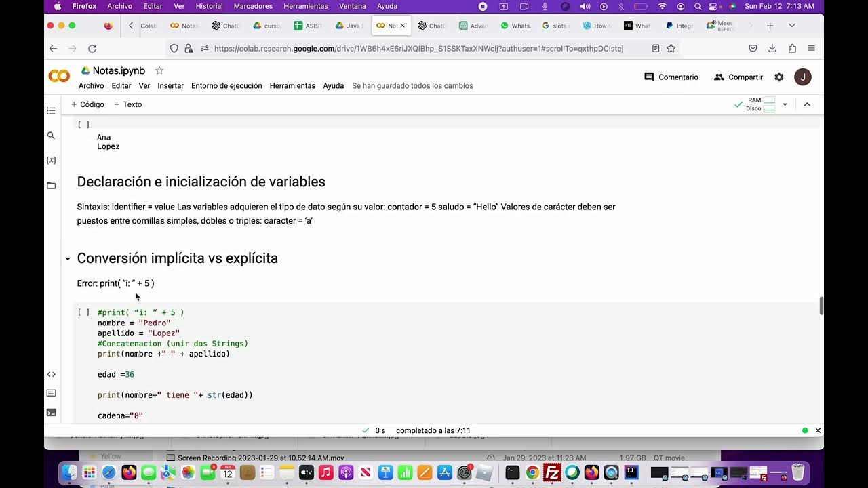Bookmark this page with the star icon
Screen dimensions: 868x488
point(671,49)
